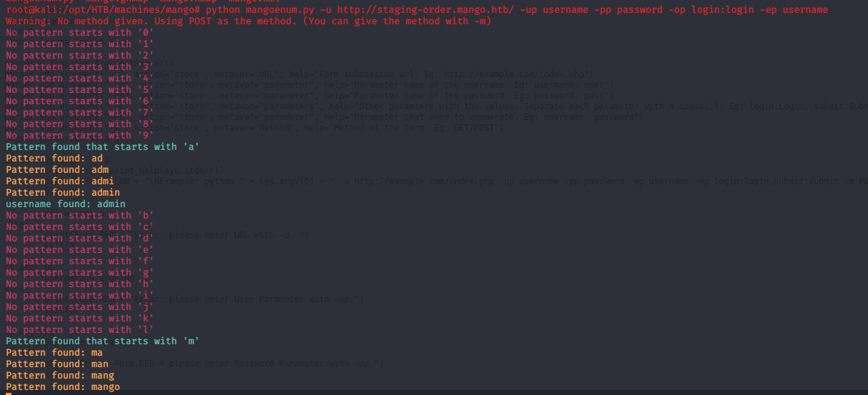This screenshot has height=395, width=868.
Task: Click the "No pattern starts with 'l'" line
Action: pyautogui.click(x=80, y=329)
